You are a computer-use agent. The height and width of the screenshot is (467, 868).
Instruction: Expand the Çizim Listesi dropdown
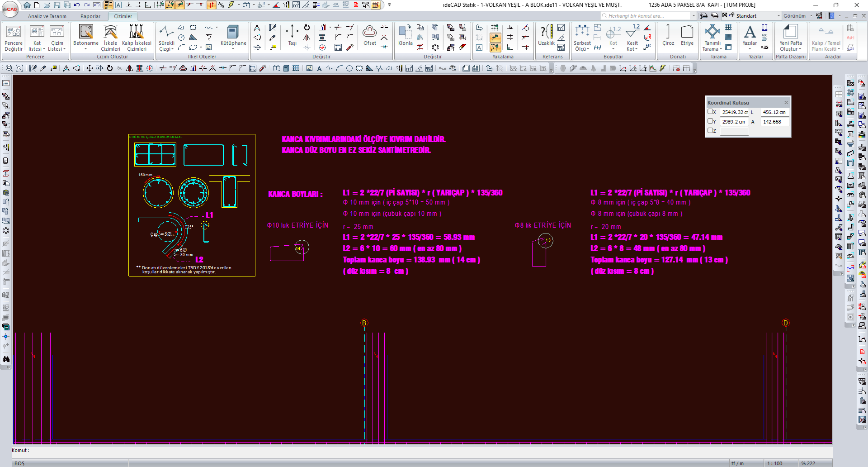[x=64, y=49]
